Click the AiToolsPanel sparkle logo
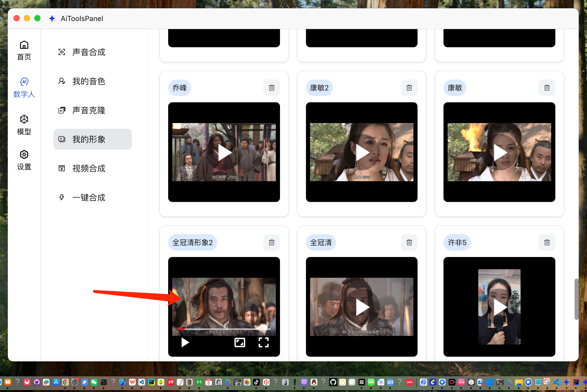The height and width of the screenshot is (392, 587). [x=52, y=18]
